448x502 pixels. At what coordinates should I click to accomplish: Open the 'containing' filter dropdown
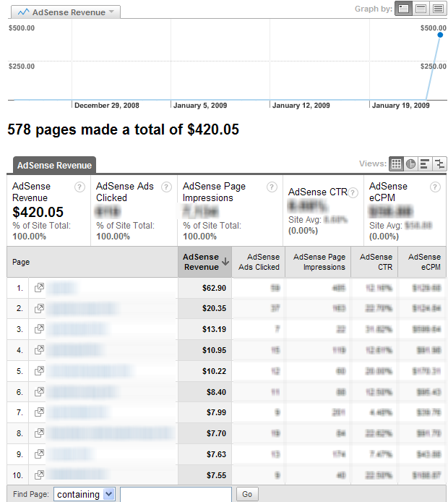pyautogui.click(x=85, y=494)
